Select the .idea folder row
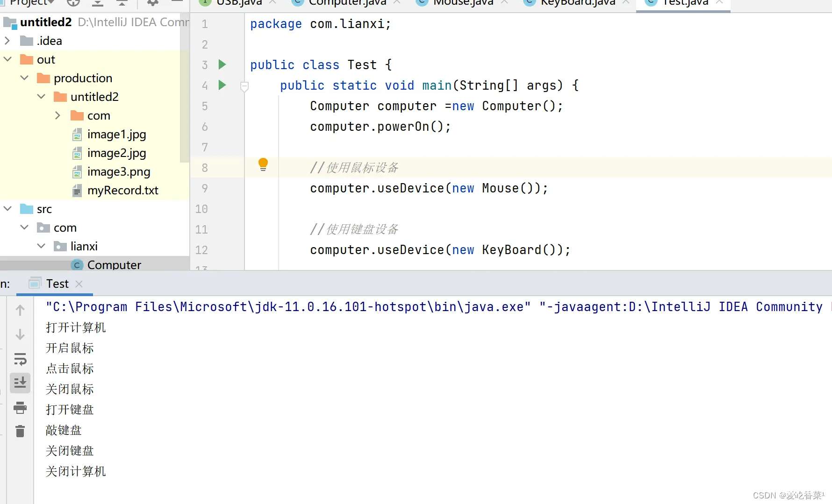 (x=94, y=41)
